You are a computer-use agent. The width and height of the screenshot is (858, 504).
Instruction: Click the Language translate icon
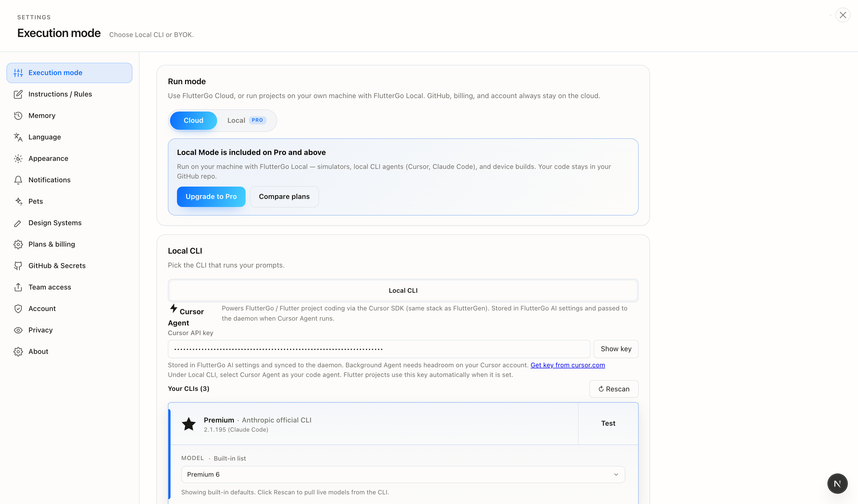point(18,137)
